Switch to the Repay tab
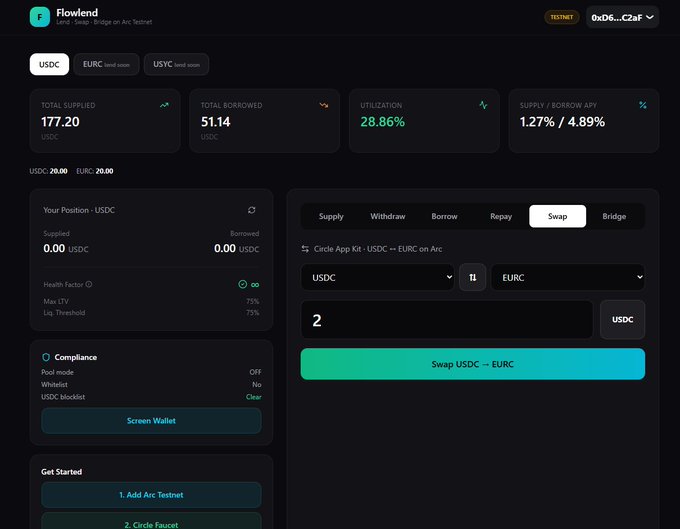Screen dimensions: 680x529 [x=501, y=216]
